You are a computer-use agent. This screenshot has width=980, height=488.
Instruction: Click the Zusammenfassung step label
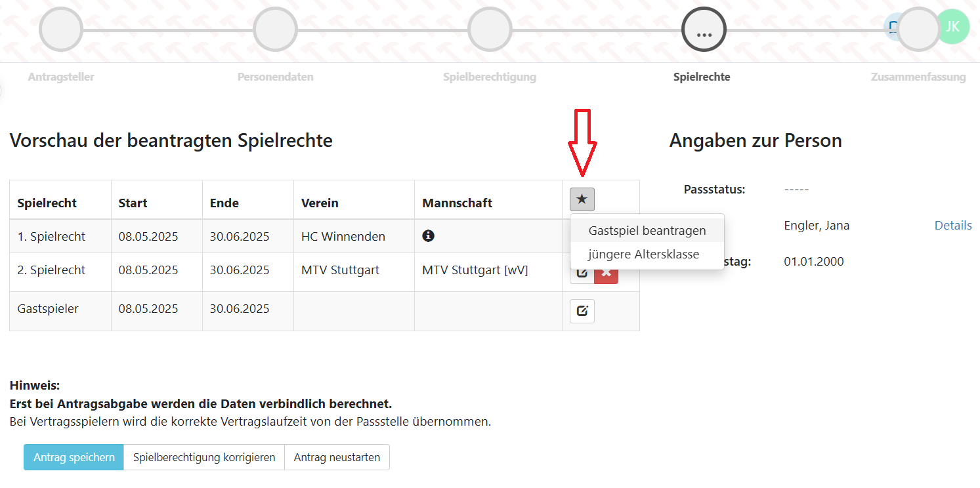pos(918,77)
